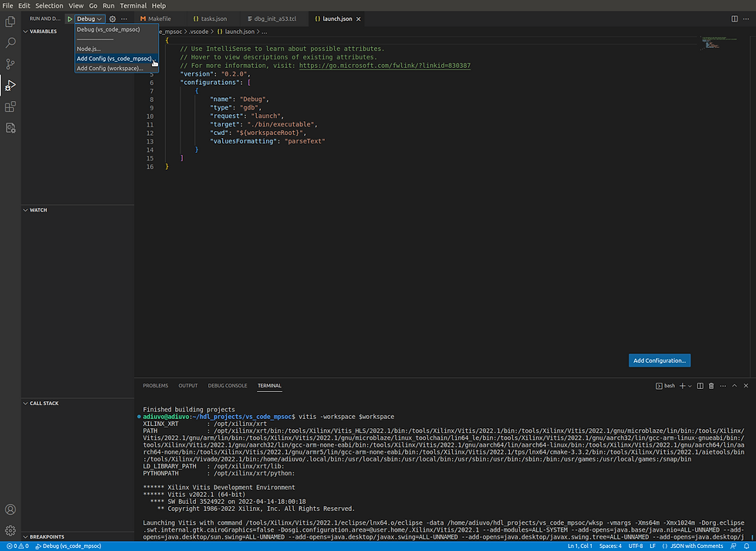Click JSON with Comments language mode

point(693,546)
